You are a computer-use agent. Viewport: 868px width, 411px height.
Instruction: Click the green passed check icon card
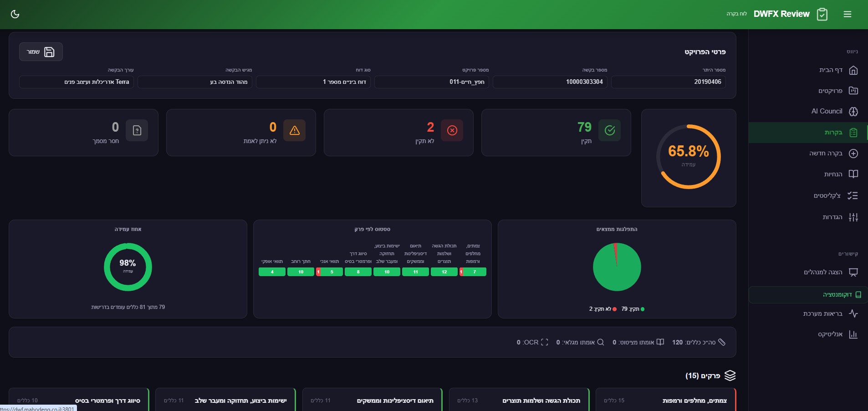pyautogui.click(x=609, y=130)
